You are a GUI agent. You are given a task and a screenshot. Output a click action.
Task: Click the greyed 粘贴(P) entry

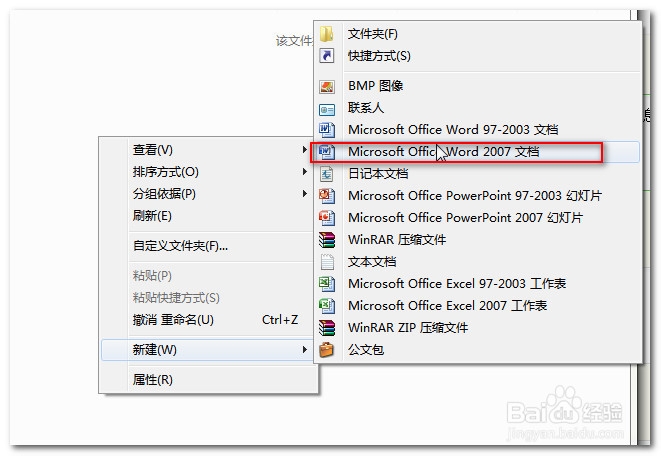(x=208, y=276)
